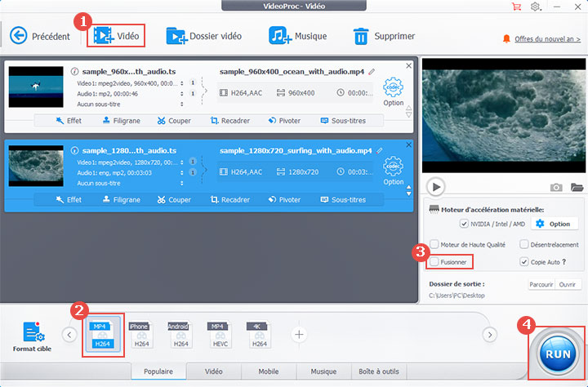This screenshot has width=588, height=387.
Task: Open Pivoter for the surfing video
Action: [x=284, y=200]
